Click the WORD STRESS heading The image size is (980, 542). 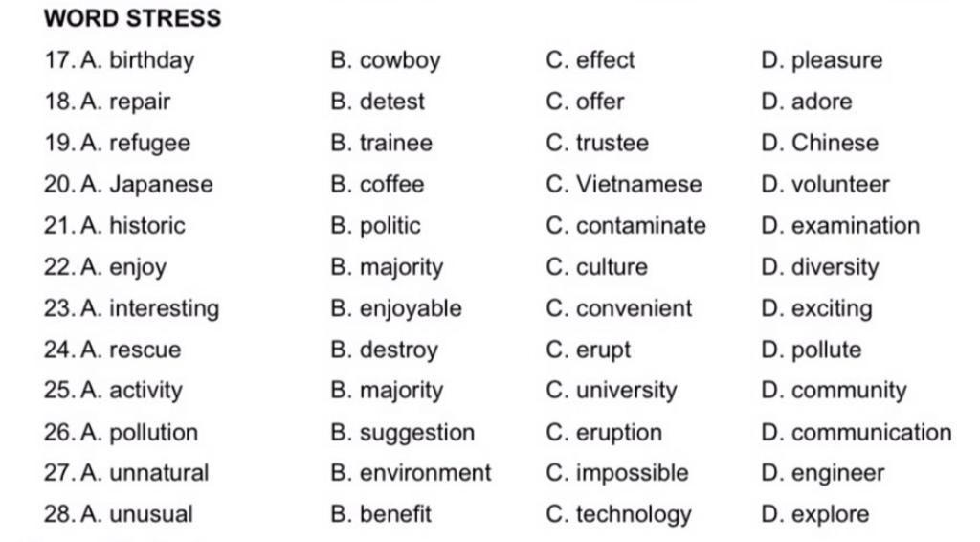(132, 18)
